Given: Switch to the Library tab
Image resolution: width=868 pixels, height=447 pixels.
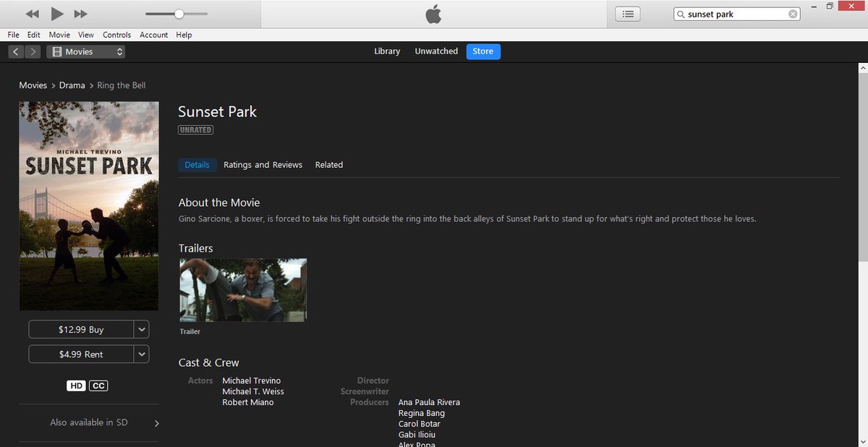Looking at the screenshot, I should click(x=387, y=51).
